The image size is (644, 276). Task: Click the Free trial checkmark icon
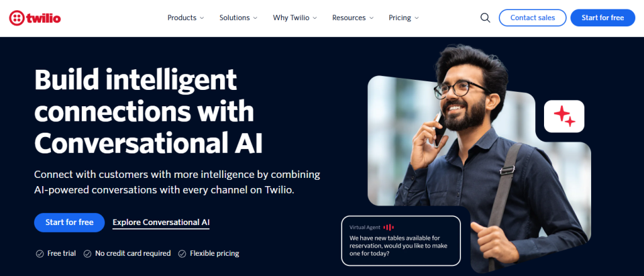pos(40,254)
